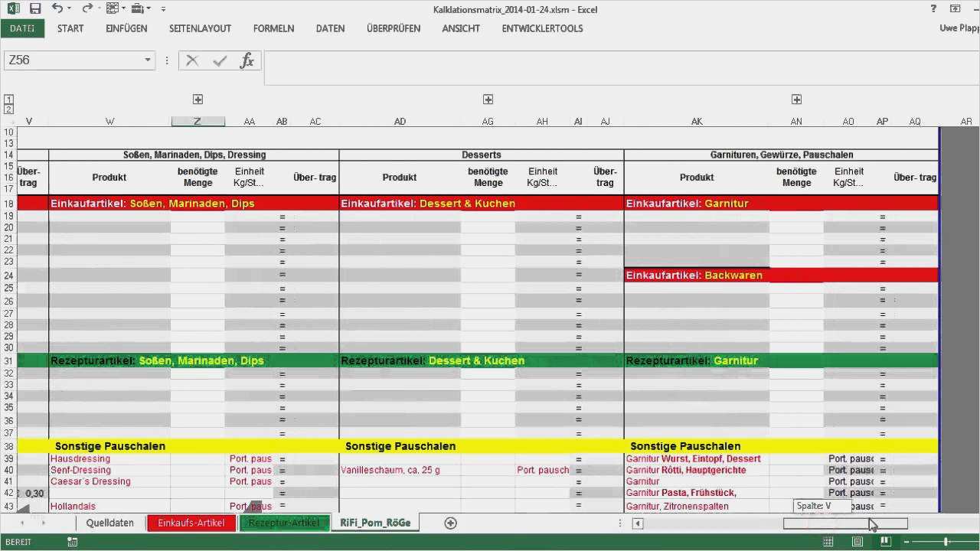Expand the column group above column Z

pos(198,99)
